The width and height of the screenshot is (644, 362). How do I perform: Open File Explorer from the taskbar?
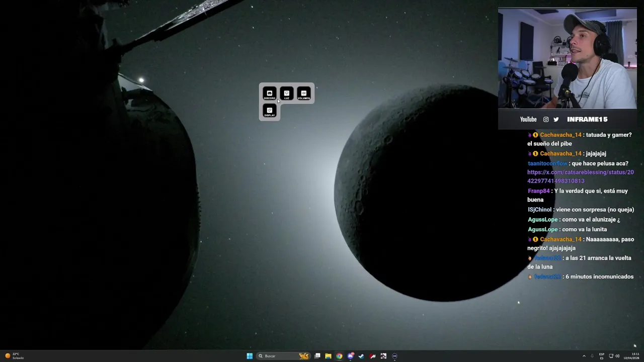pyautogui.click(x=328, y=356)
